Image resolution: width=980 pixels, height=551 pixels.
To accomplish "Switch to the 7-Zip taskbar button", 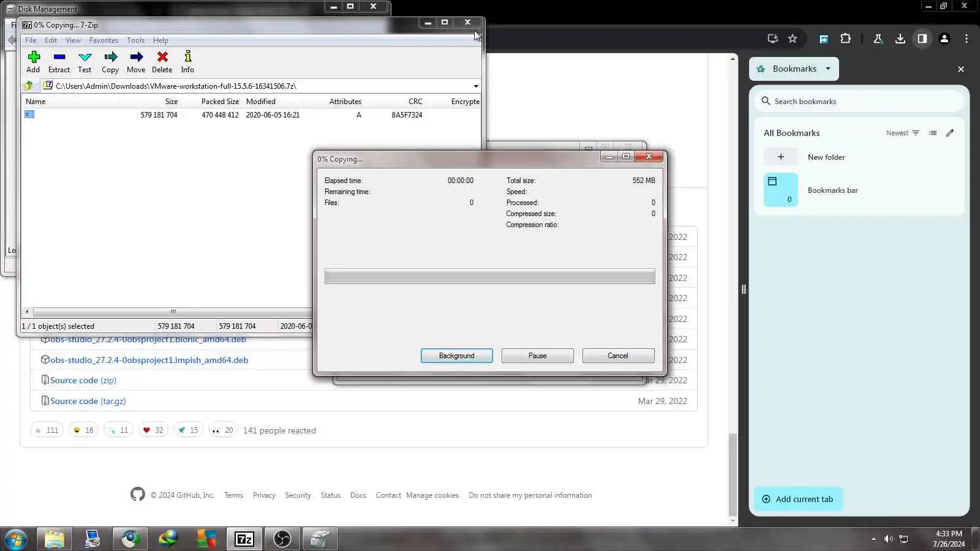I will click(x=244, y=539).
